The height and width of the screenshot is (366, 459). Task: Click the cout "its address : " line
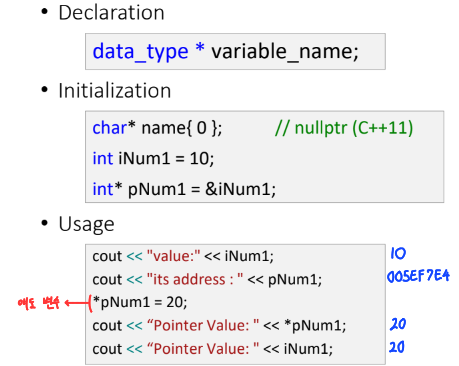[207, 279]
